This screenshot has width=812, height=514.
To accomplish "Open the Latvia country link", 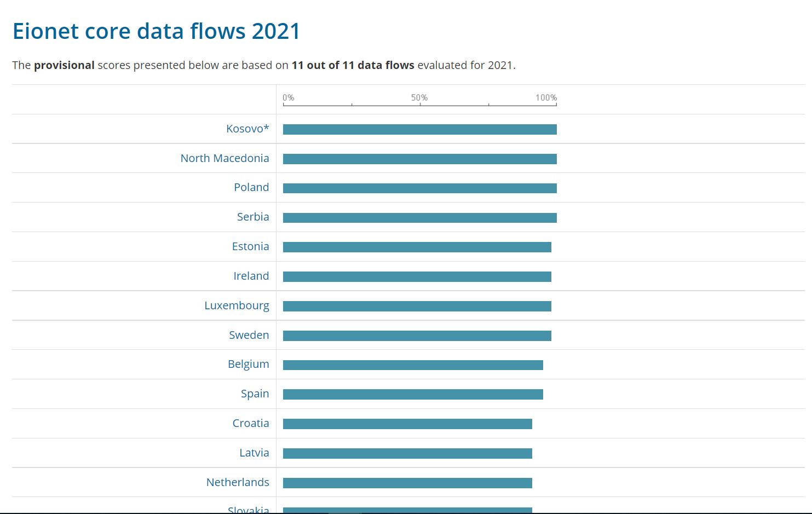I will point(254,453).
